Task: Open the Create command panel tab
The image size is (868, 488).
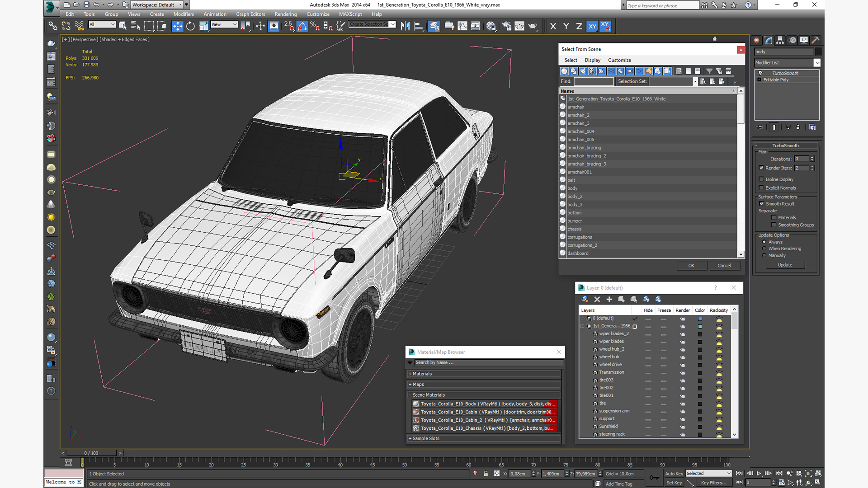Action: (757, 40)
